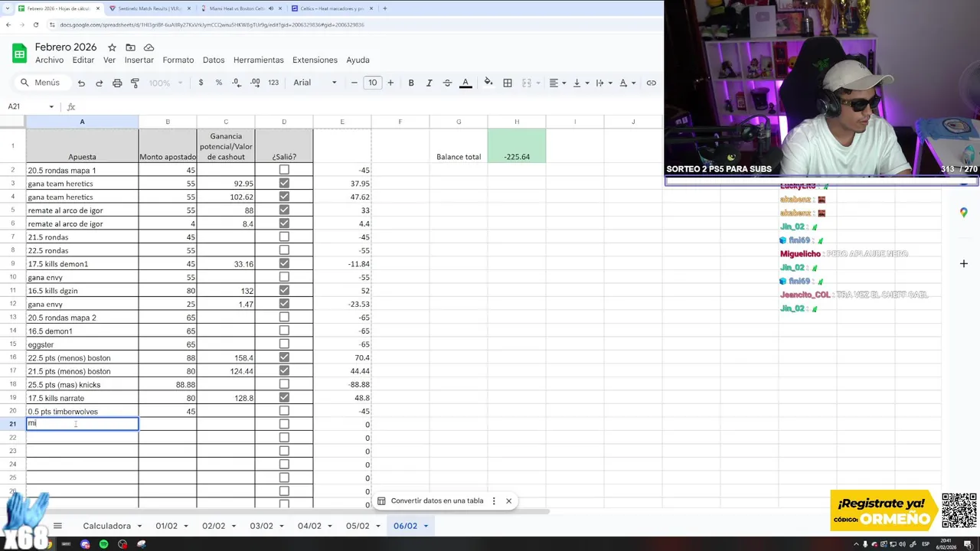Tick checkbox for eggster row
Viewport: 980px width, 551px height.
click(x=284, y=344)
